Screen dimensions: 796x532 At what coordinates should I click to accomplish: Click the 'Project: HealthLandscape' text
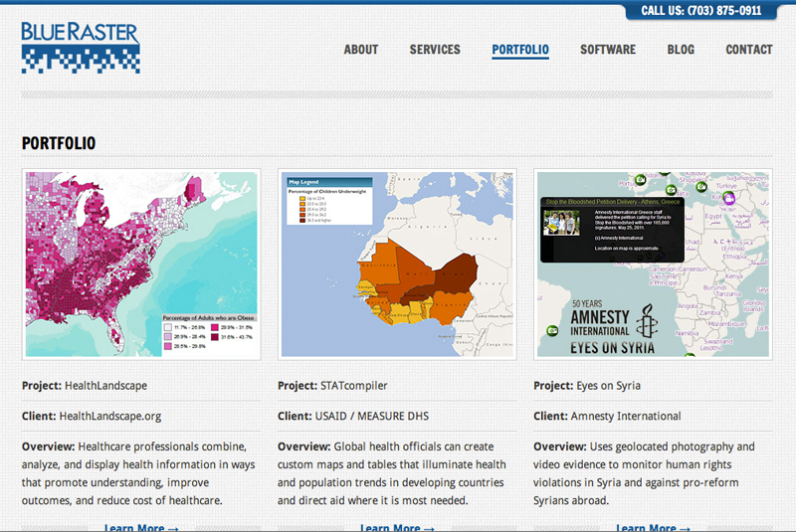click(x=85, y=386)
